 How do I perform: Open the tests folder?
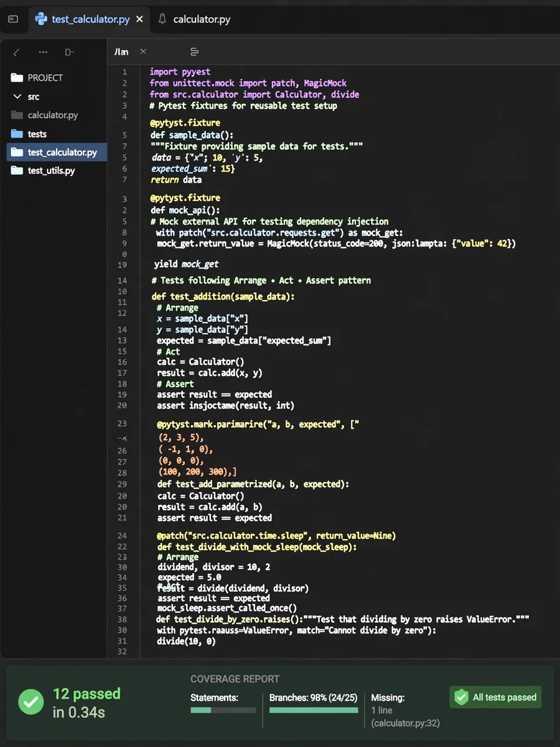point(37,134)
